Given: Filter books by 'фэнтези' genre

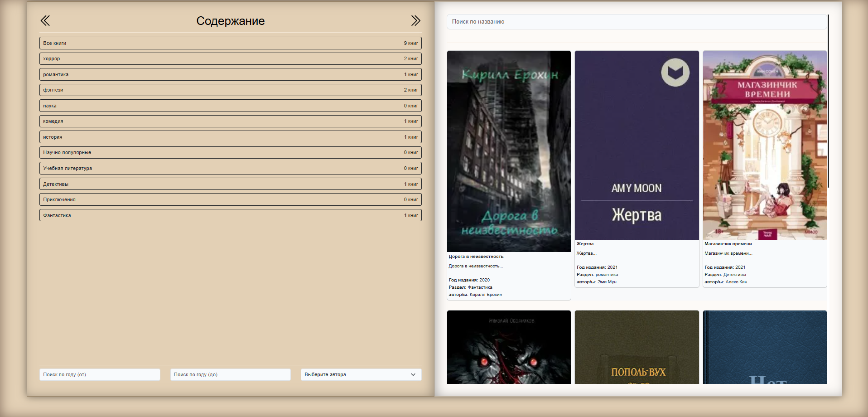Looking at the screenshot, I should point(231,90).
